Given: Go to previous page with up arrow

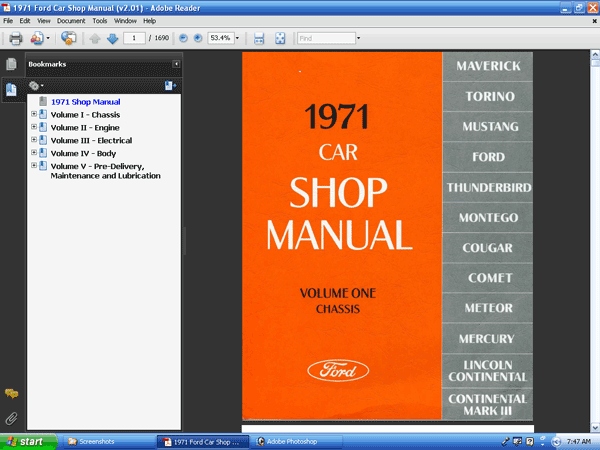Looking at the screenshot, I should pyautogui.click(x=95, y=38).
